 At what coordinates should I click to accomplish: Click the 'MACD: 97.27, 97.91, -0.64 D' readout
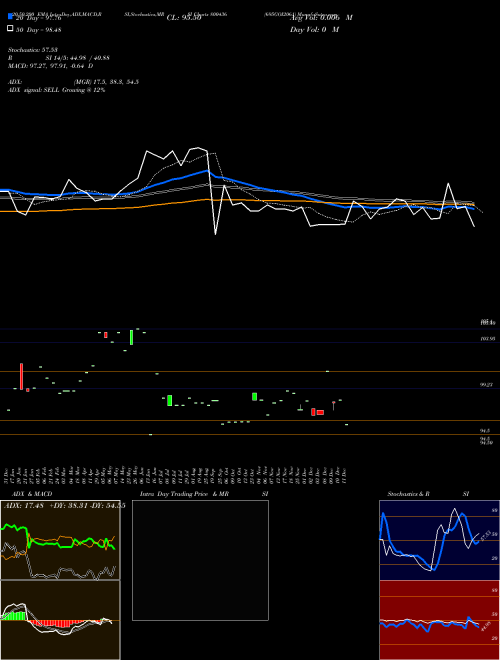point(51,66)
